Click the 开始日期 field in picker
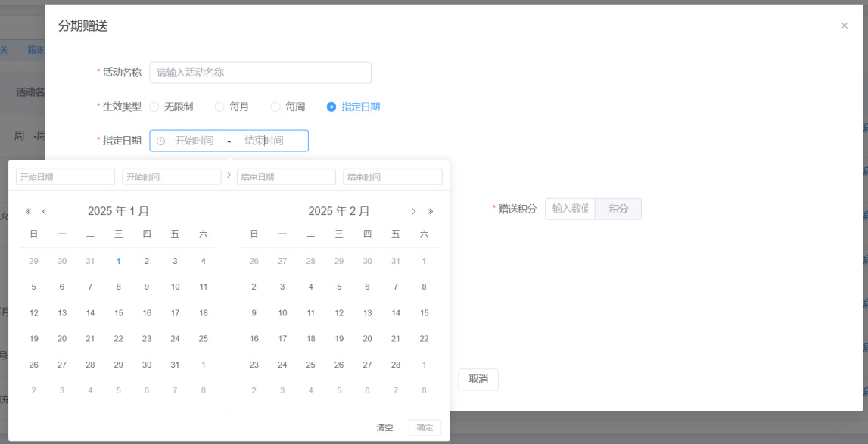This screenshot has width=868, height=444. (65, 177)
